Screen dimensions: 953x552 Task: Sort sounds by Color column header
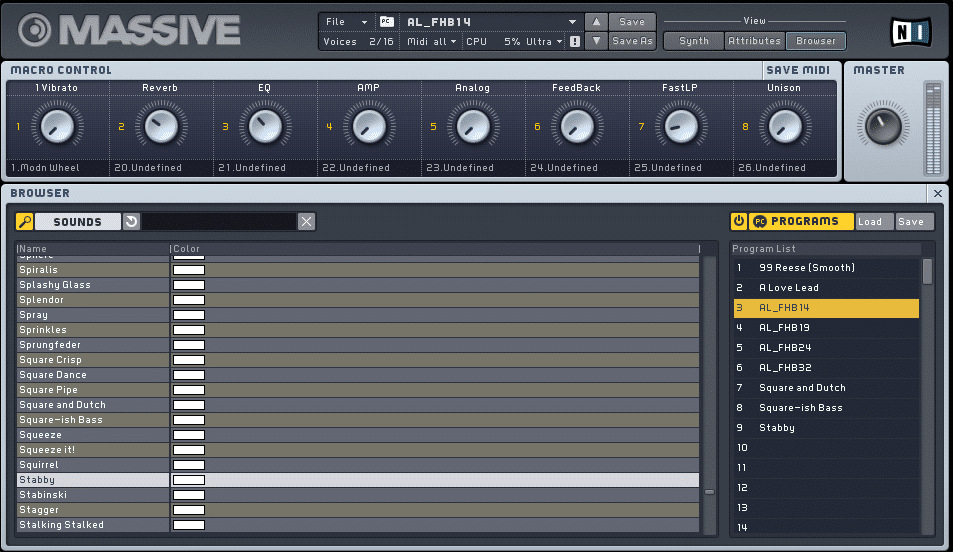coord(435,249)
